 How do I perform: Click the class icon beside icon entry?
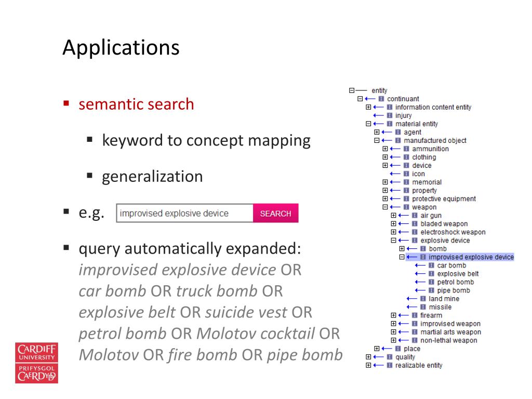point(406,174)
